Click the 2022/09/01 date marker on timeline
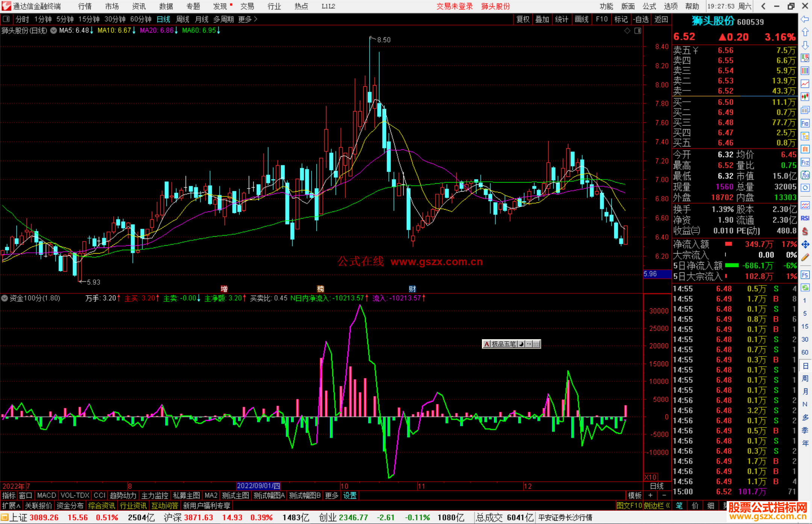 258,486
